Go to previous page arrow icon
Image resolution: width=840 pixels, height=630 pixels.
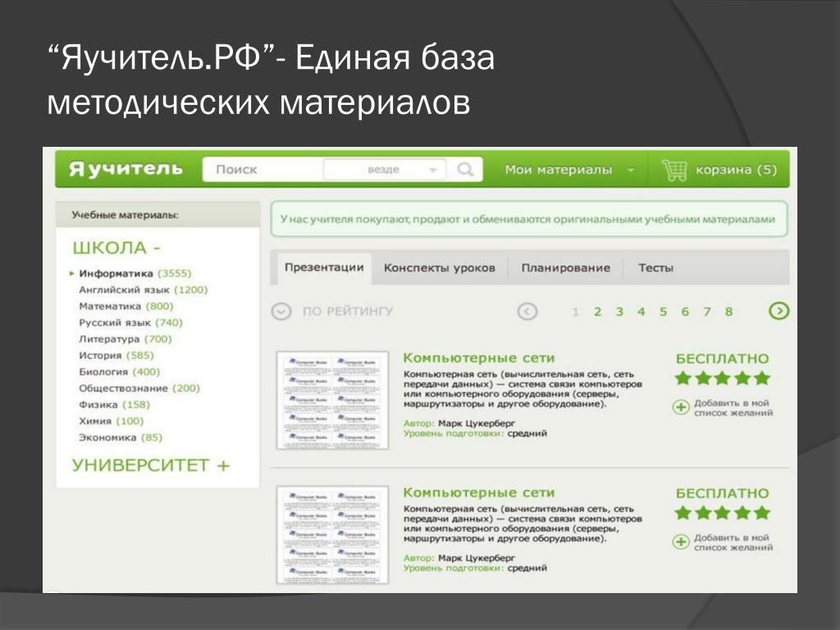[527, 311]
